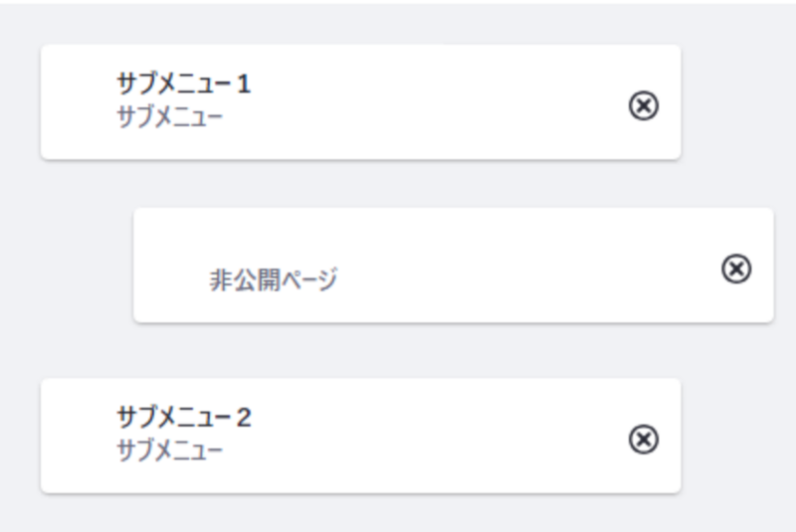The height and width of the screenshot is (532, 796).
Task: Delete サブメニュー２ using its circled X icon
Action: coord(644,439)
